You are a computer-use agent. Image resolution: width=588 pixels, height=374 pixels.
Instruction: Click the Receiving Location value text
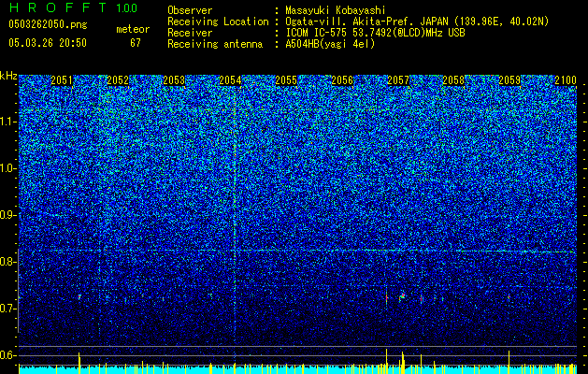417,22
